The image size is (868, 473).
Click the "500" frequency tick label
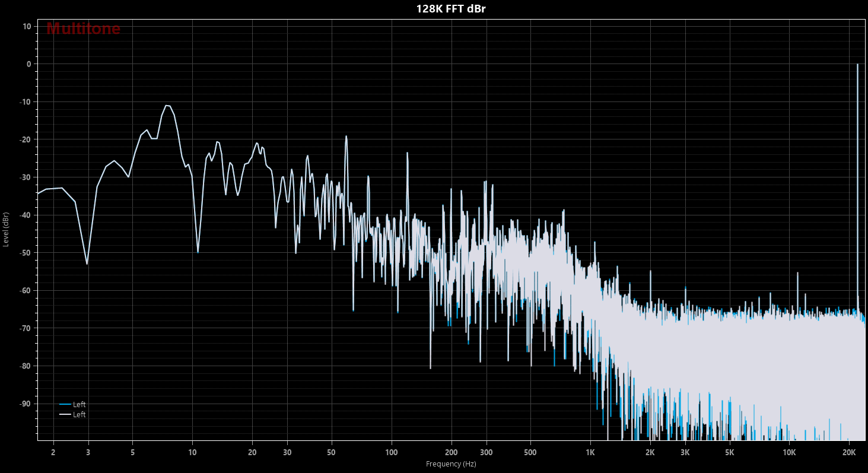[530, 452]
